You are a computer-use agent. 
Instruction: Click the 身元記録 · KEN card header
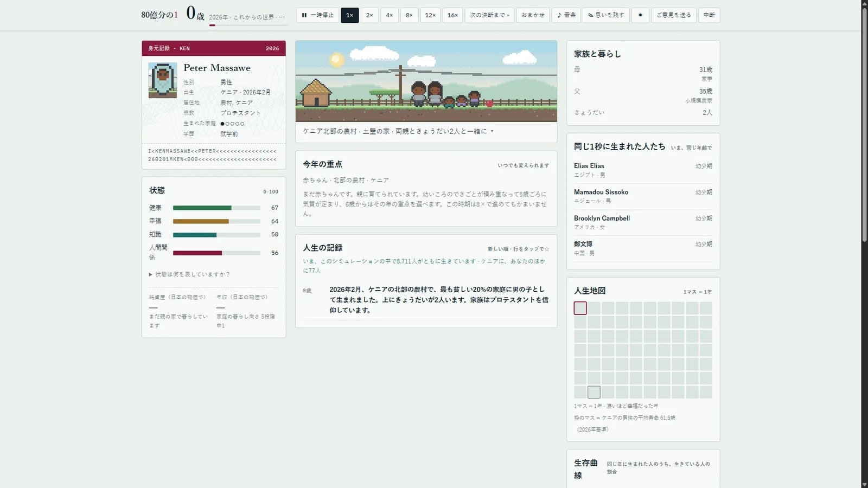click(214, 48)
